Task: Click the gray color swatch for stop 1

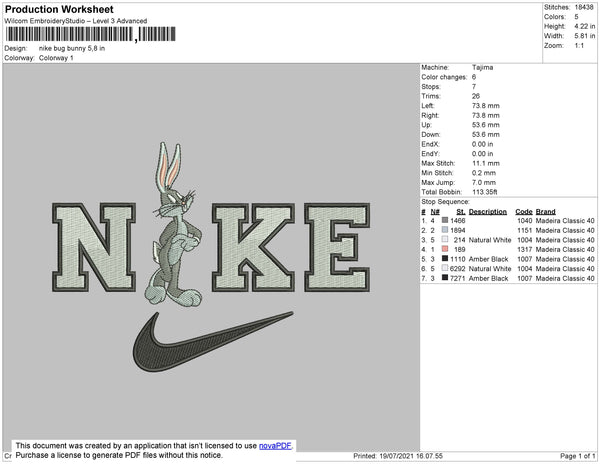Action: pyautogui.click(x=445, y=221)
